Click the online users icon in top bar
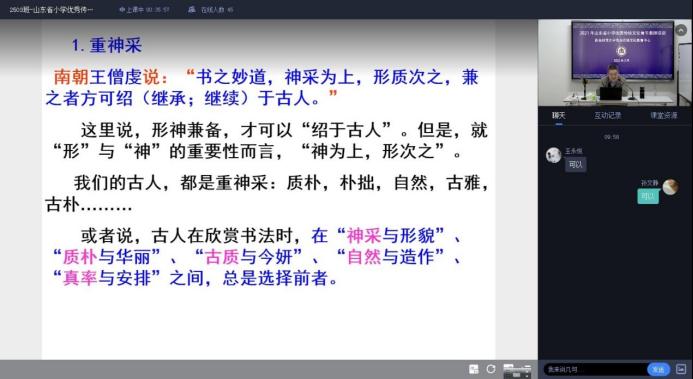Screen dimensions: 693x379 pos(191,9)
